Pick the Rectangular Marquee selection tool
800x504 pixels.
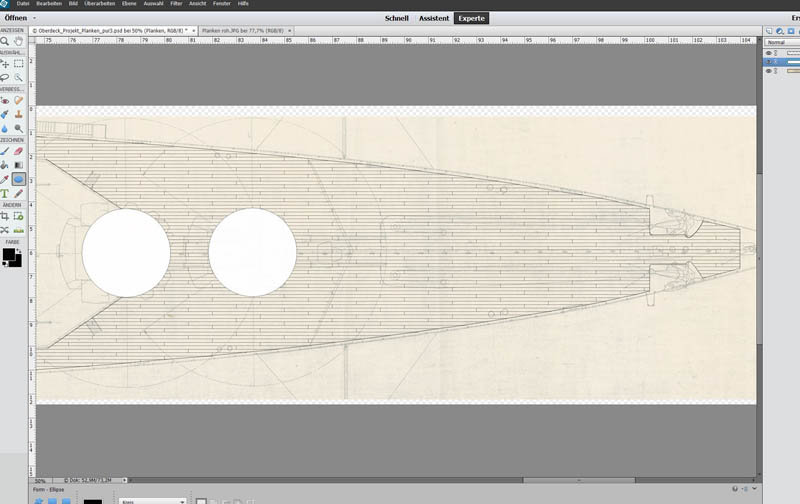(x=19, y=64)
